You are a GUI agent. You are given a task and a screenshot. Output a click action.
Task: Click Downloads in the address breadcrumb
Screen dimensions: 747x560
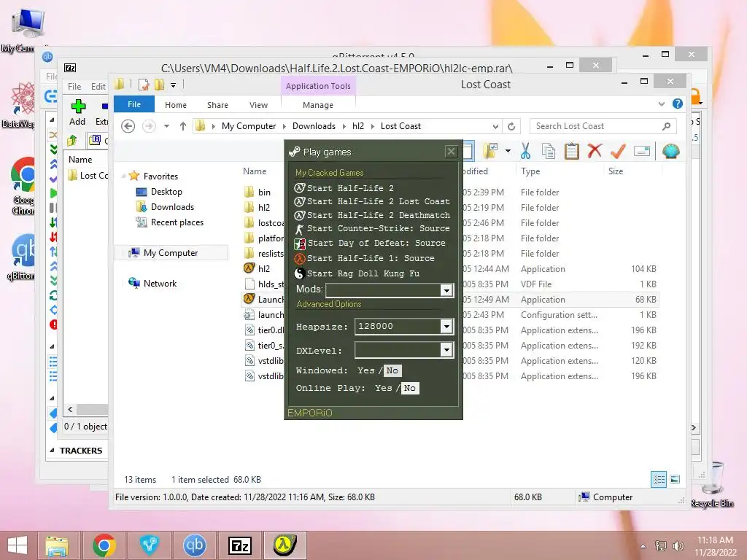(314, 126)
